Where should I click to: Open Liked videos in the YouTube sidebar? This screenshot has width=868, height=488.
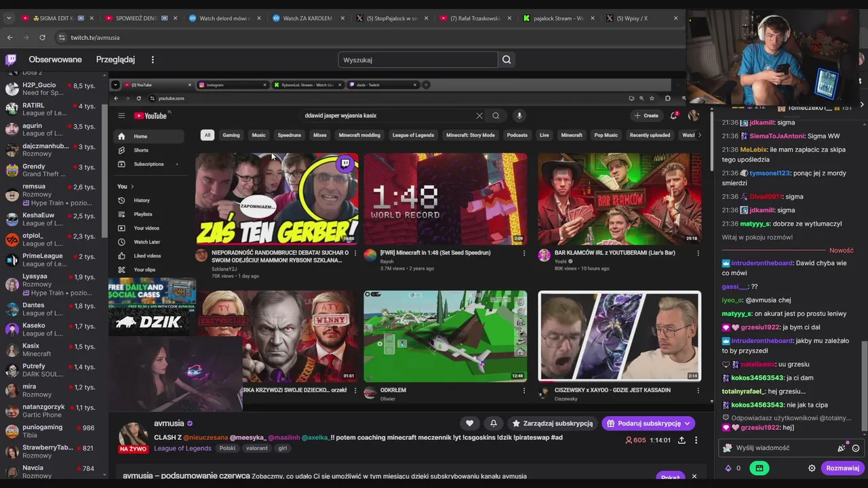point(149,256)
